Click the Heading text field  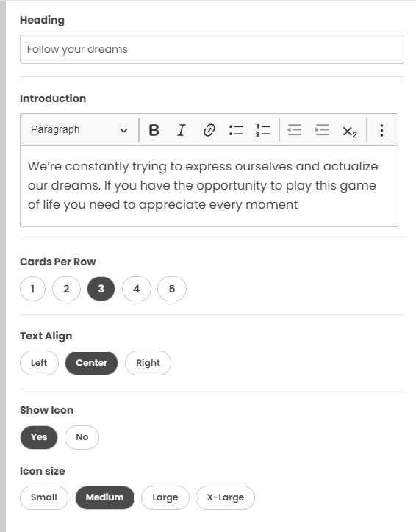click(x=212, y=49)
